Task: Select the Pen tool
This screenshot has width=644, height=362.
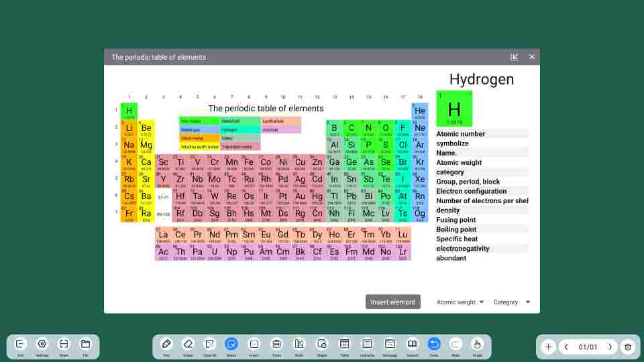Action: 166,344
